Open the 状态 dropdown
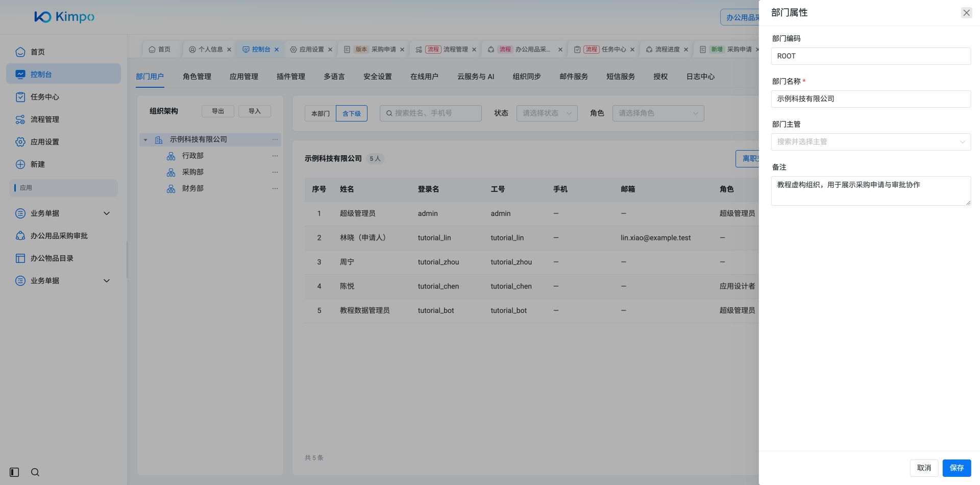The image size is (980, 485). 547,113
